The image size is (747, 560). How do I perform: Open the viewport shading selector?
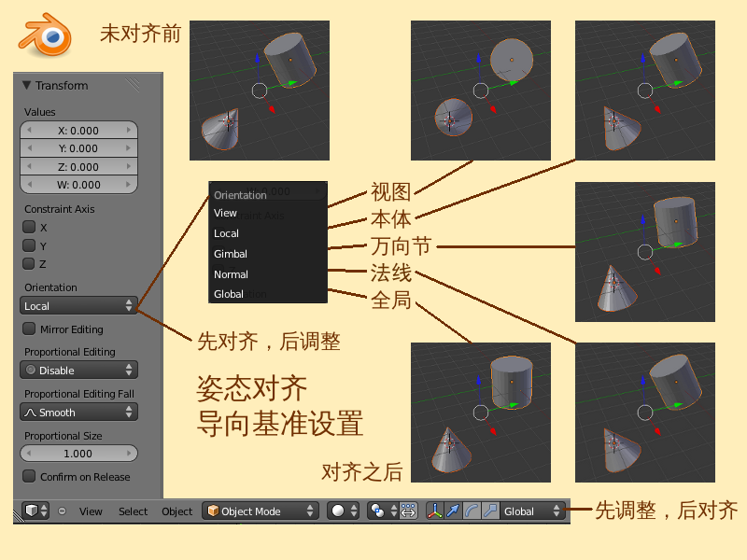(x=343, y=511)
